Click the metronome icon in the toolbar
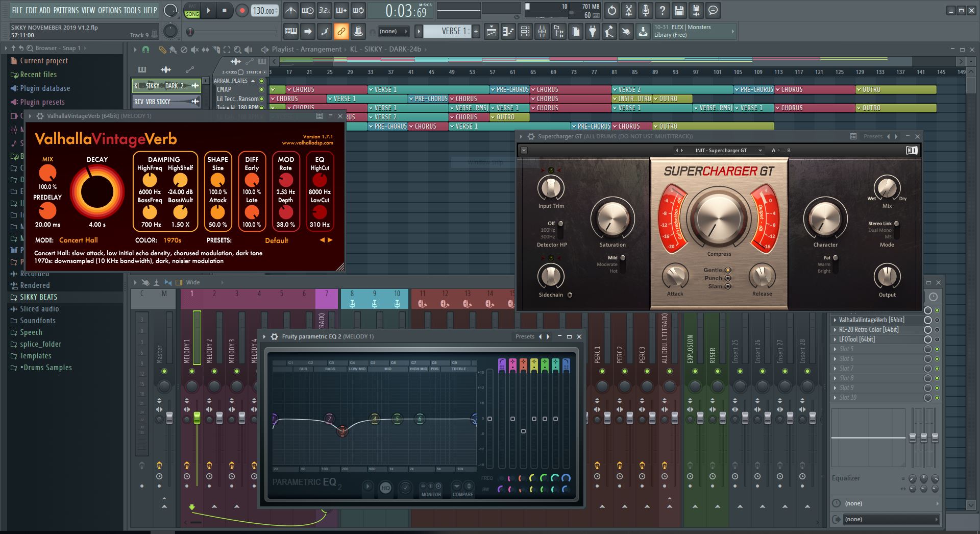 290,10
